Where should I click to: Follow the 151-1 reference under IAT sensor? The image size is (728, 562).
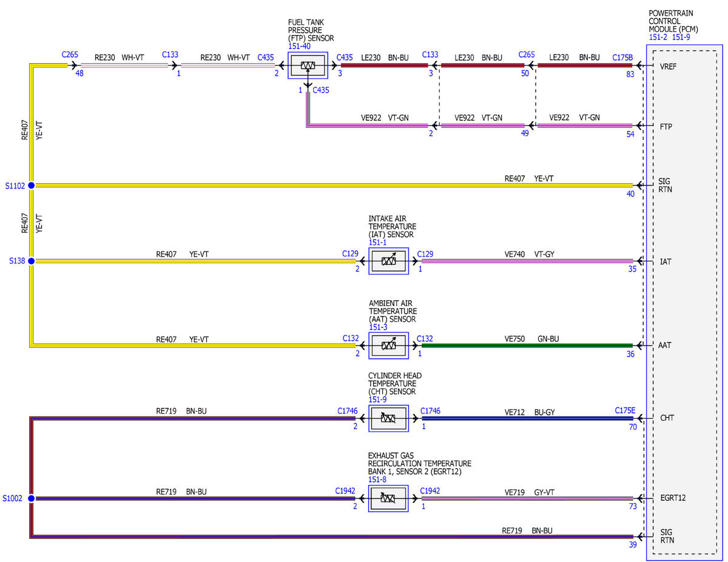click(x=378, y=243)
